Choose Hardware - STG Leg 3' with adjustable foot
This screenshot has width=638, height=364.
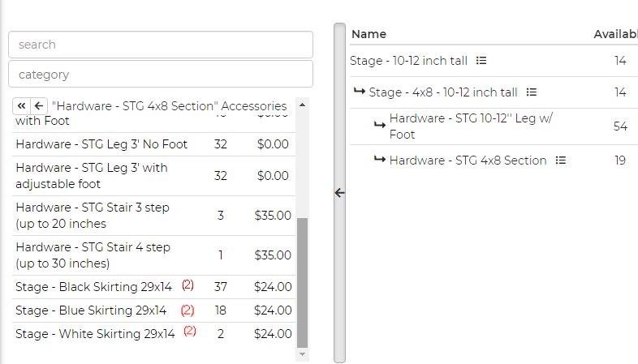[91, 175]
